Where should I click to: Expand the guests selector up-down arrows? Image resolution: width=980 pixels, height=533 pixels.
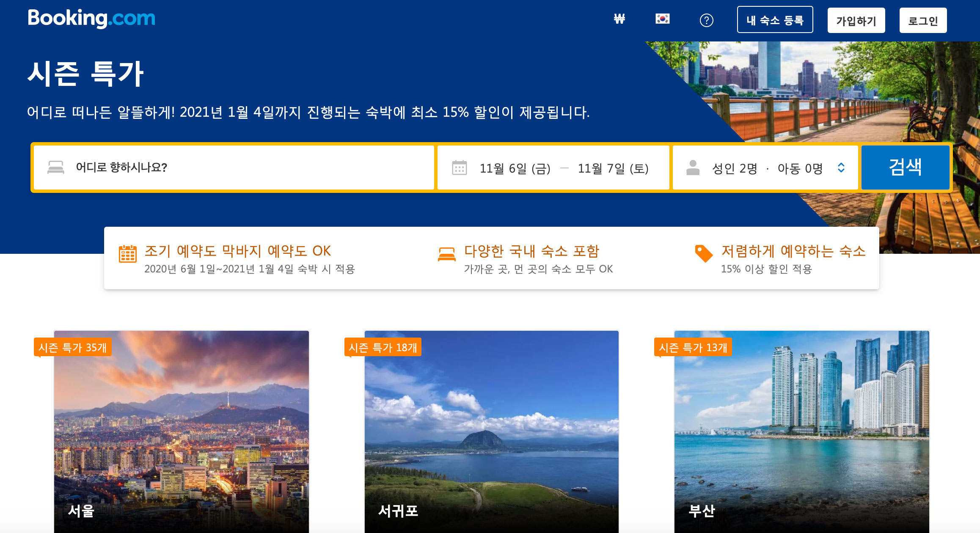coord(841,168)
